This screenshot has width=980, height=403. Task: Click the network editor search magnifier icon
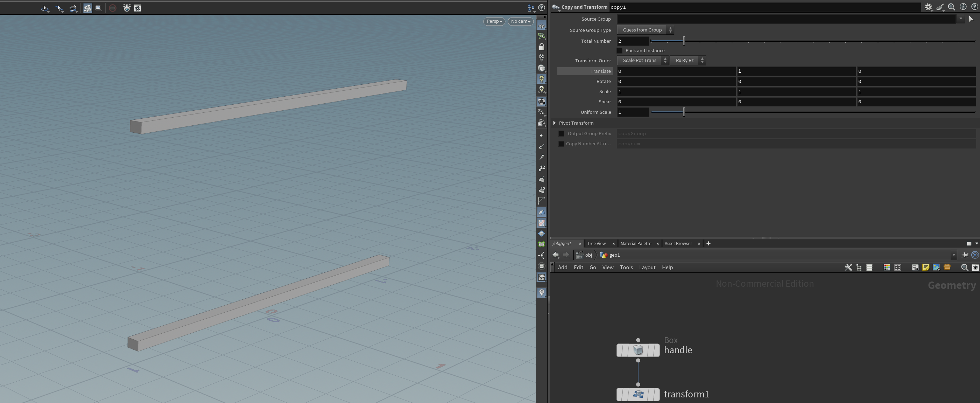click(x=964, y=267)
